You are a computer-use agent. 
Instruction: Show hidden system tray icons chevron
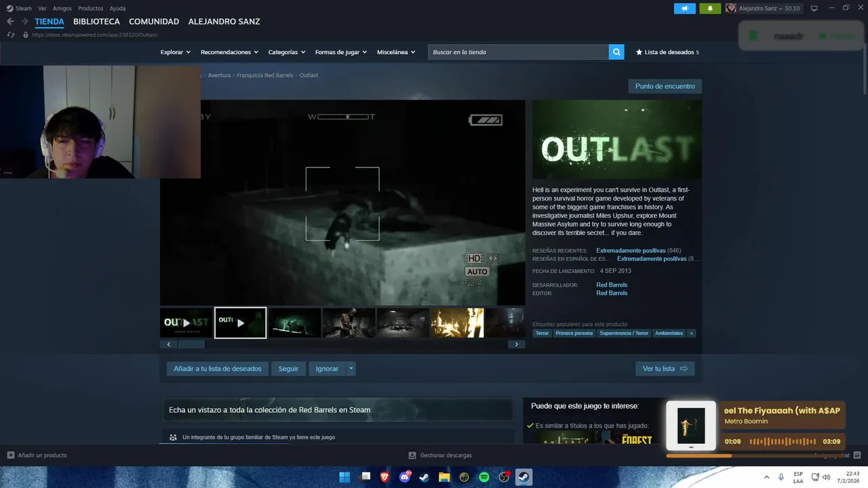pos(766,477)
